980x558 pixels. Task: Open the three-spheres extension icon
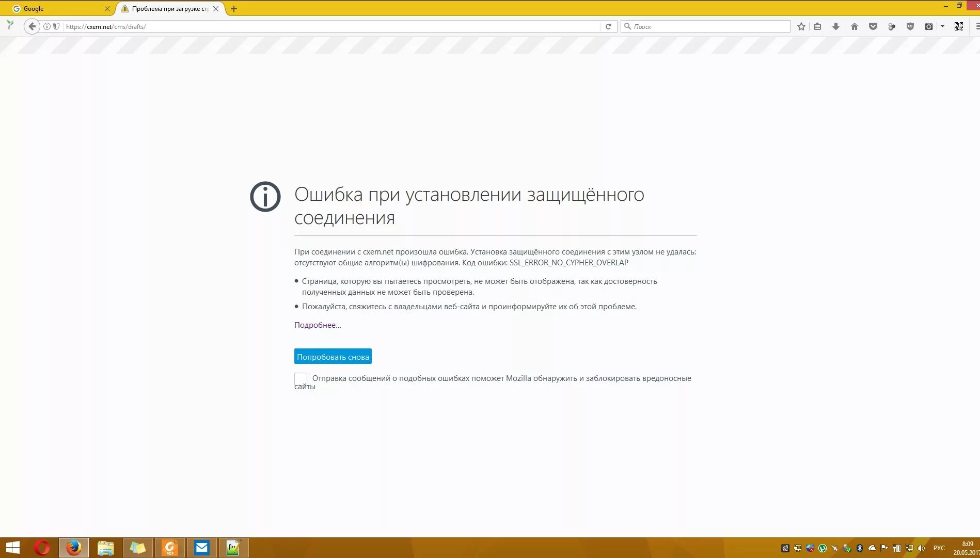(892, 26)
